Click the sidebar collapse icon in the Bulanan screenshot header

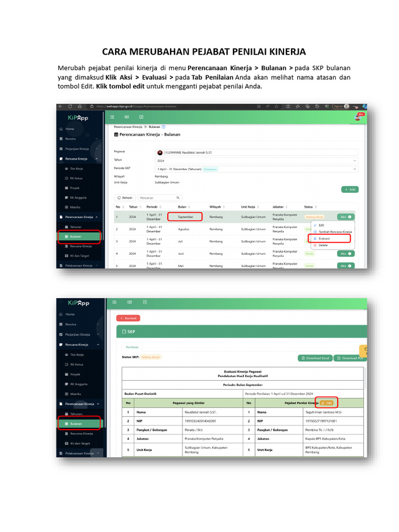coord(112,117)
